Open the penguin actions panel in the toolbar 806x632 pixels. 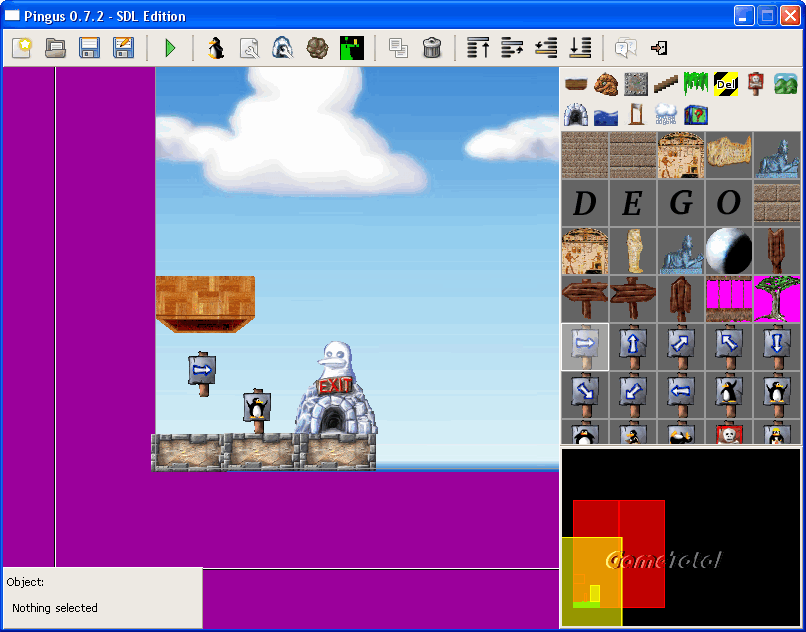[x=216, y=48]
